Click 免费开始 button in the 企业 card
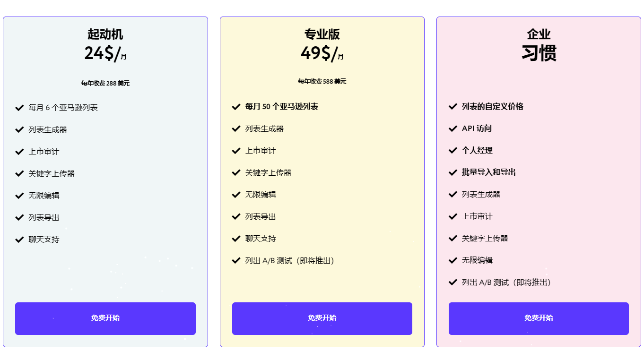Image resolution: width=644 pixels, height=351 pixels. click(539, 318)
